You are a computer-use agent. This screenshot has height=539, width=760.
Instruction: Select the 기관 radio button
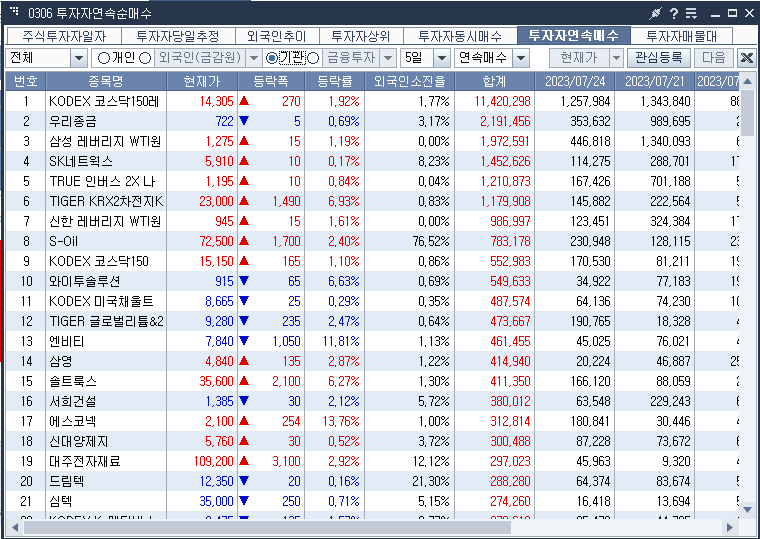click(272, 58)
